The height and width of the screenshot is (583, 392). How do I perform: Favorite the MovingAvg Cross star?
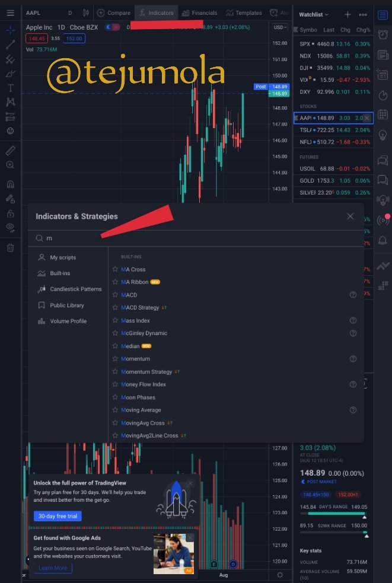tap(115, 423)
